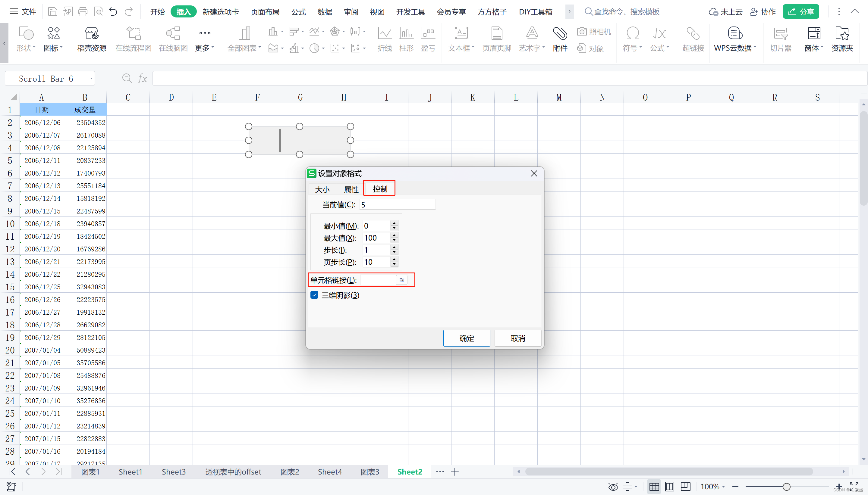868x495 pixels.
Task: Insert a 盈亏 sparkline
Action: point(428,39)
